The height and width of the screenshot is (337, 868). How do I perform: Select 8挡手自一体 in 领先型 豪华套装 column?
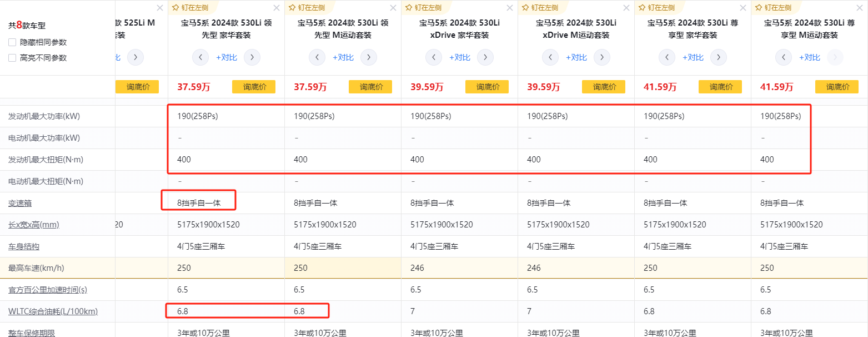tap(199, 203)
